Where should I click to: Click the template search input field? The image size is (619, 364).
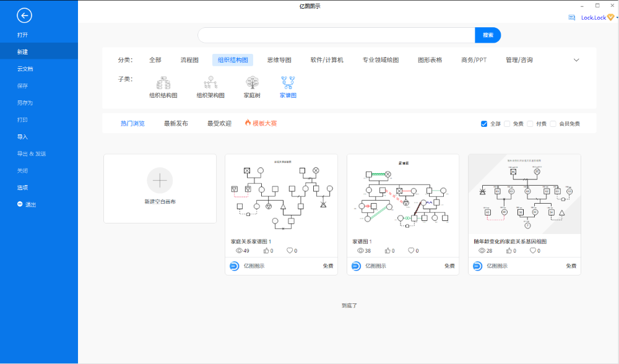click(336, 35)
